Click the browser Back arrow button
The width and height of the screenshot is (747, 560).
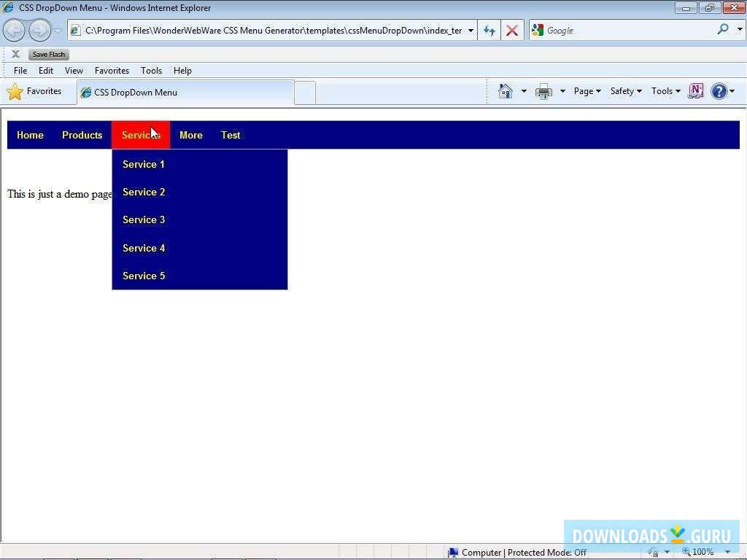pos(14,31)
